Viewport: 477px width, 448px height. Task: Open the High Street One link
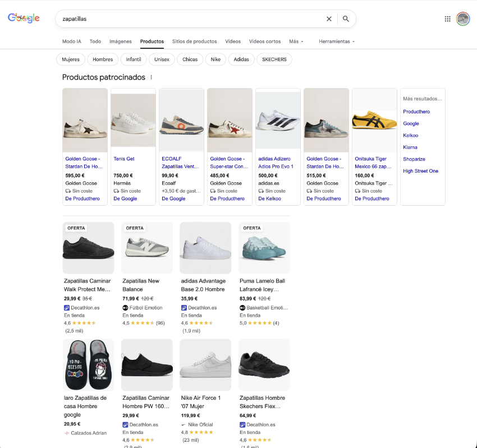420,171
